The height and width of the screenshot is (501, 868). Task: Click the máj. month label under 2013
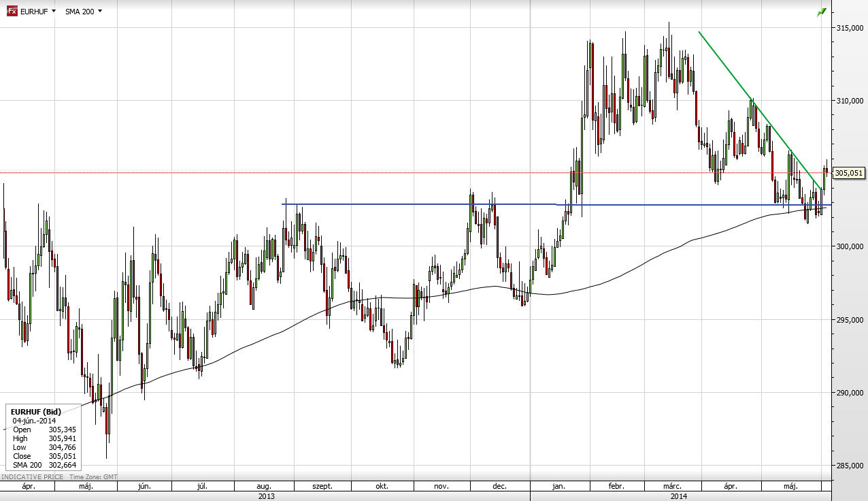point(86,487)
